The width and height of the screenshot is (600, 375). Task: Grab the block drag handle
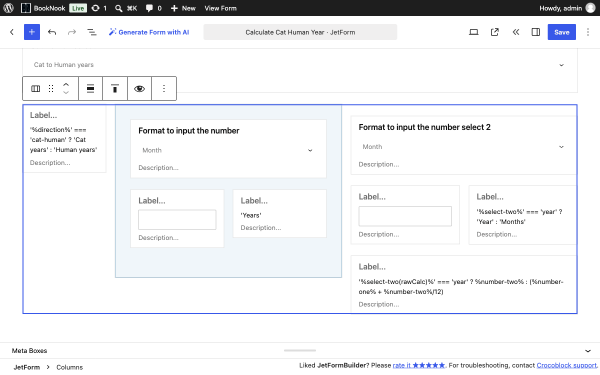point(51,89)
